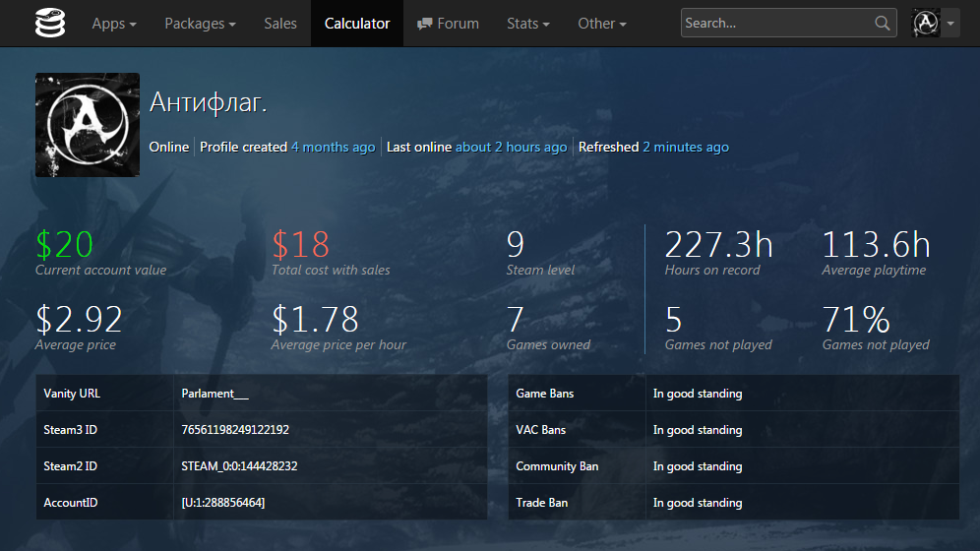Screen dimensions: 980x551
Task: Click the Community Ban row label
Action: point(557,466)
